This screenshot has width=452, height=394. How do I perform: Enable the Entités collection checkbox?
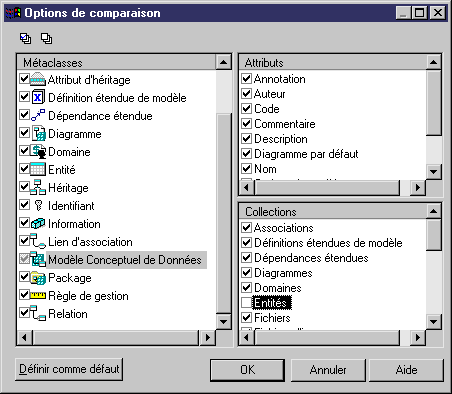point(246,303)
